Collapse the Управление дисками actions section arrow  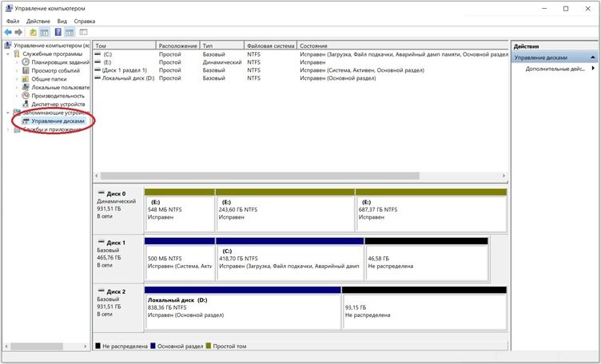pos(593,57)
